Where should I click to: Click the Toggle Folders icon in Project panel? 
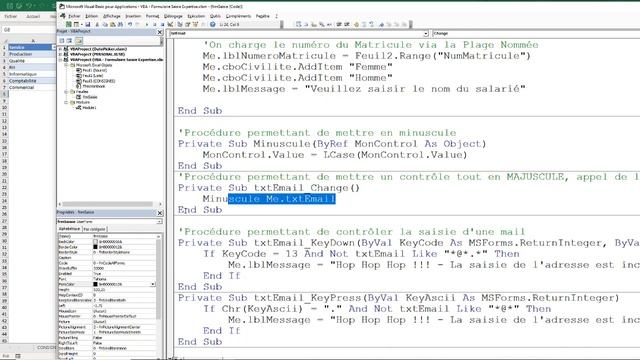(x=78, y=40)
